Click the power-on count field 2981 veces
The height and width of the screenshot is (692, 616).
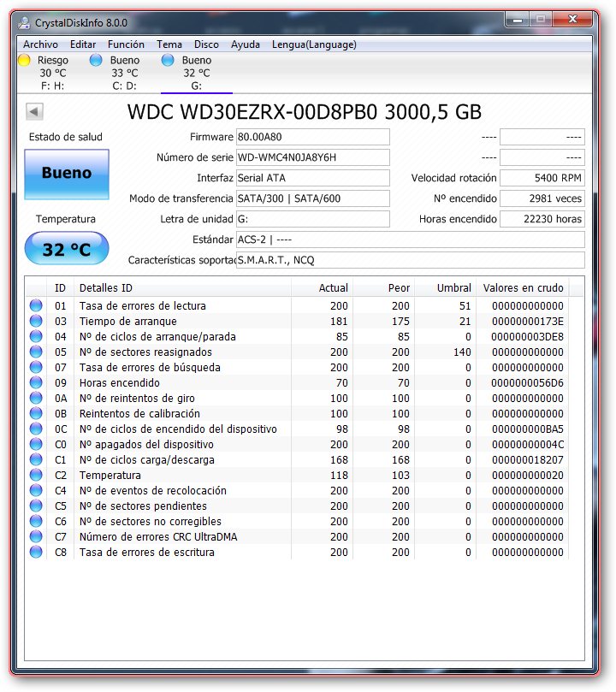coord(542,198)
